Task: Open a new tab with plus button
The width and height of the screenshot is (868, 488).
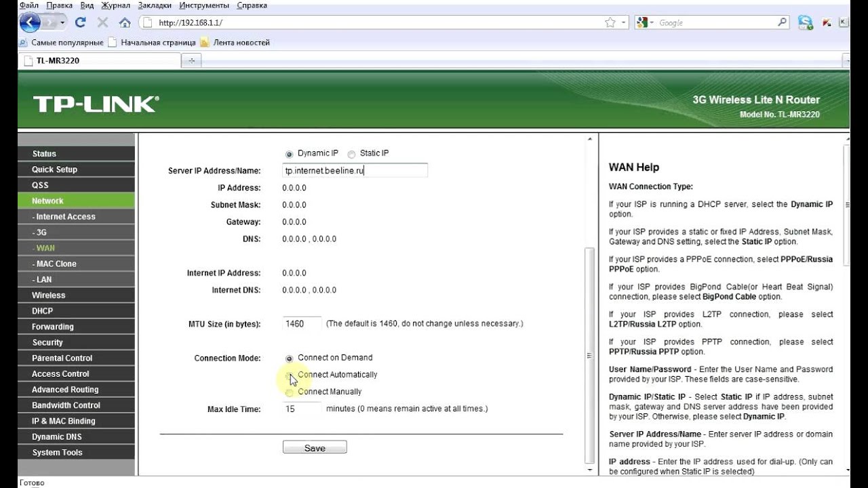Action: [191, 60]
